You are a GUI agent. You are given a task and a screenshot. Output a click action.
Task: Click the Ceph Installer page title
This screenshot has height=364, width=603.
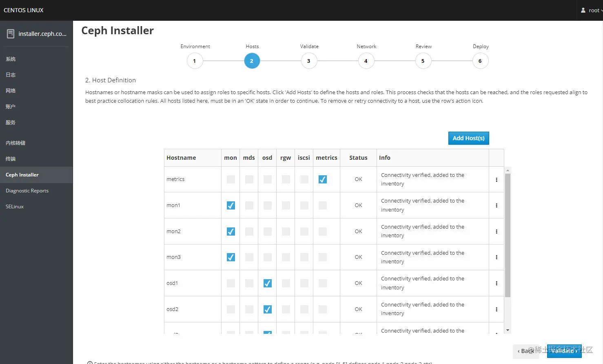[x=117, y=31]
